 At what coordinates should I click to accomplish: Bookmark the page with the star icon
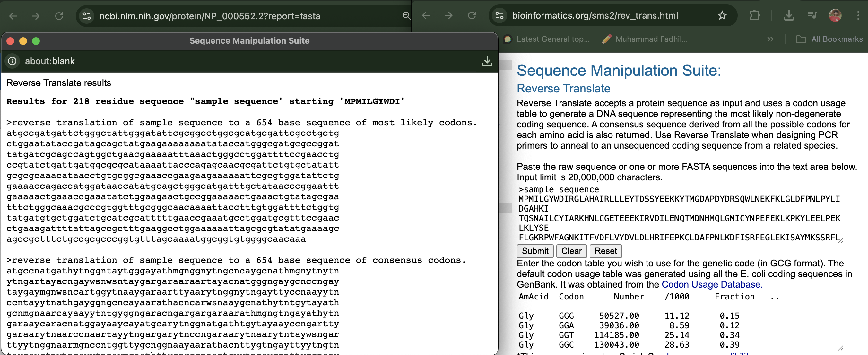722,15
